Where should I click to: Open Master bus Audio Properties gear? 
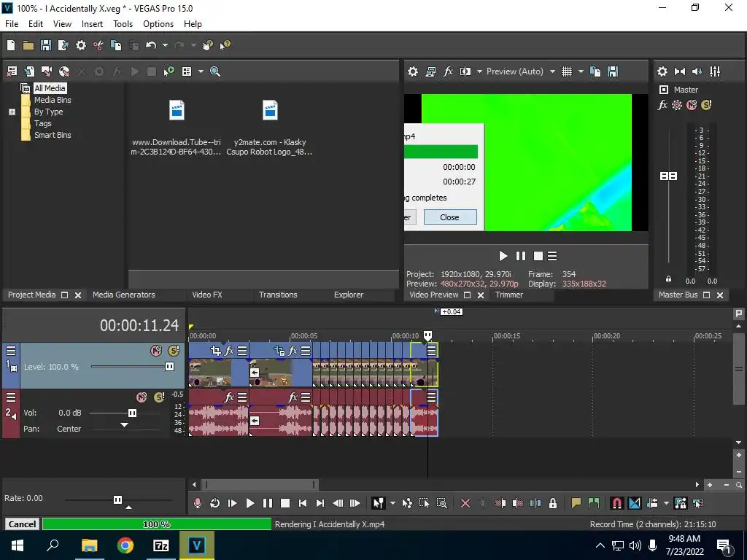tap(662, 71)
